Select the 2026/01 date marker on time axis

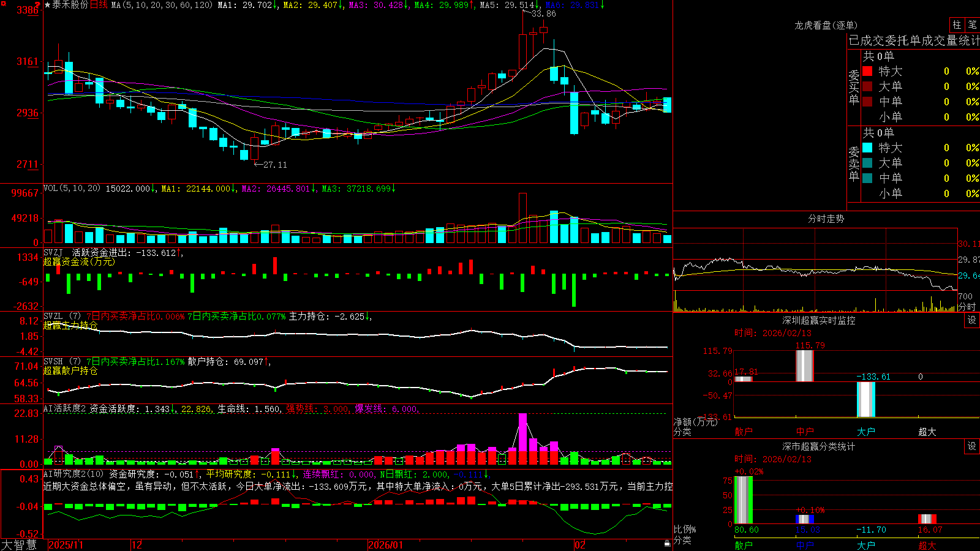pyautogui.click(x=386, y=545)
